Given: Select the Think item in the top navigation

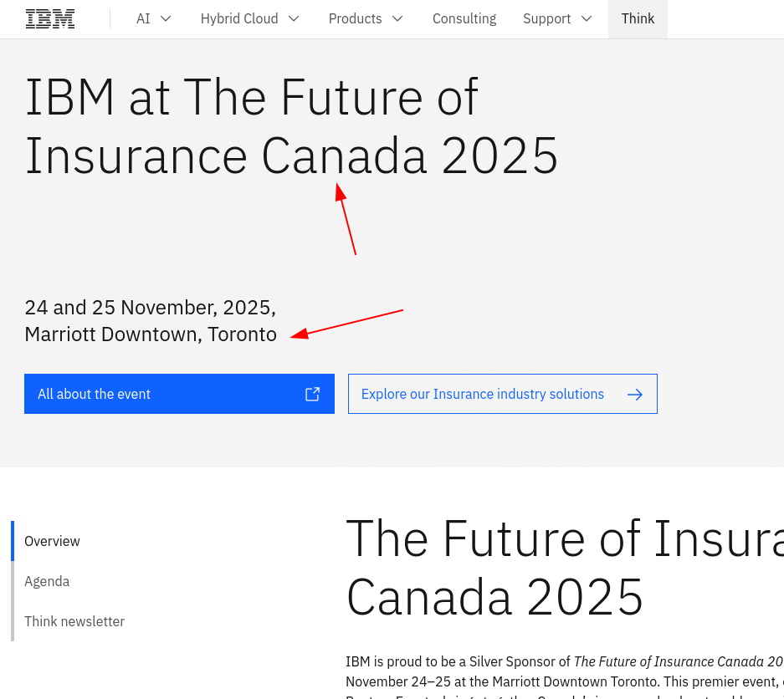Looking at the screenshot, I should coord(638,18).
